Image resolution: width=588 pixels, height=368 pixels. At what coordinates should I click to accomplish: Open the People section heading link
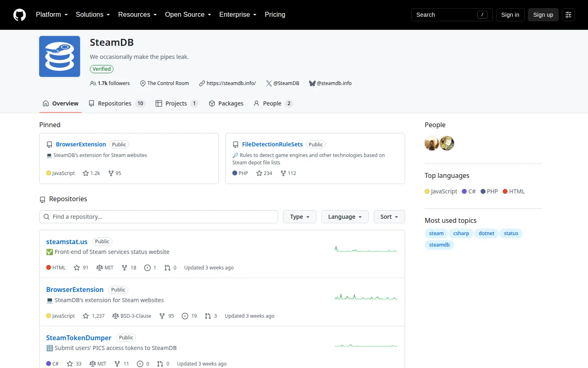[x=435, y=125]
